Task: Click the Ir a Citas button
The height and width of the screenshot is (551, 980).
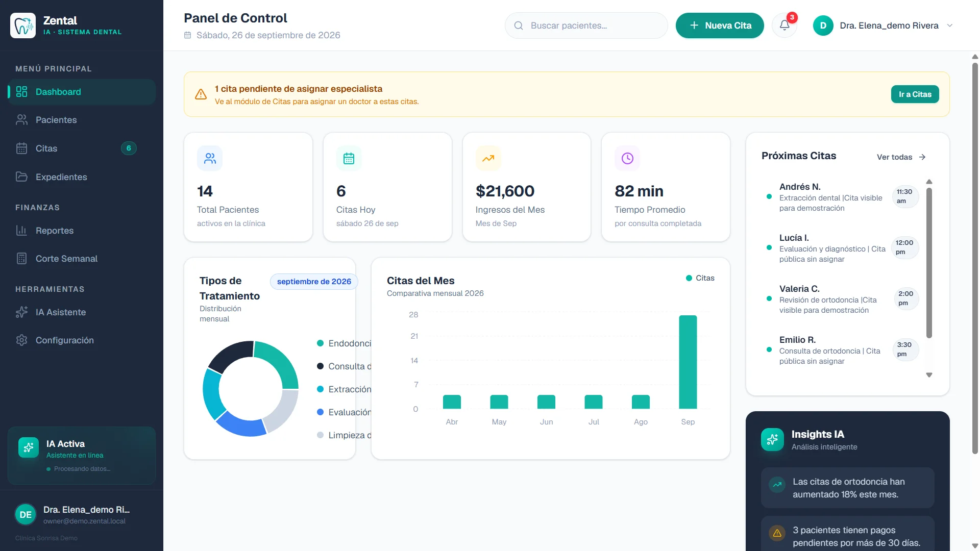Action: 915,94
